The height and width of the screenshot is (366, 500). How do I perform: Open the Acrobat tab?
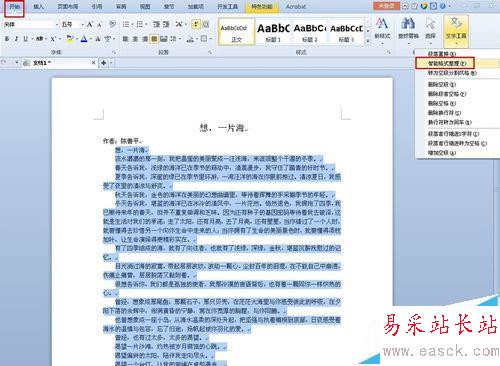pos(296,6)
